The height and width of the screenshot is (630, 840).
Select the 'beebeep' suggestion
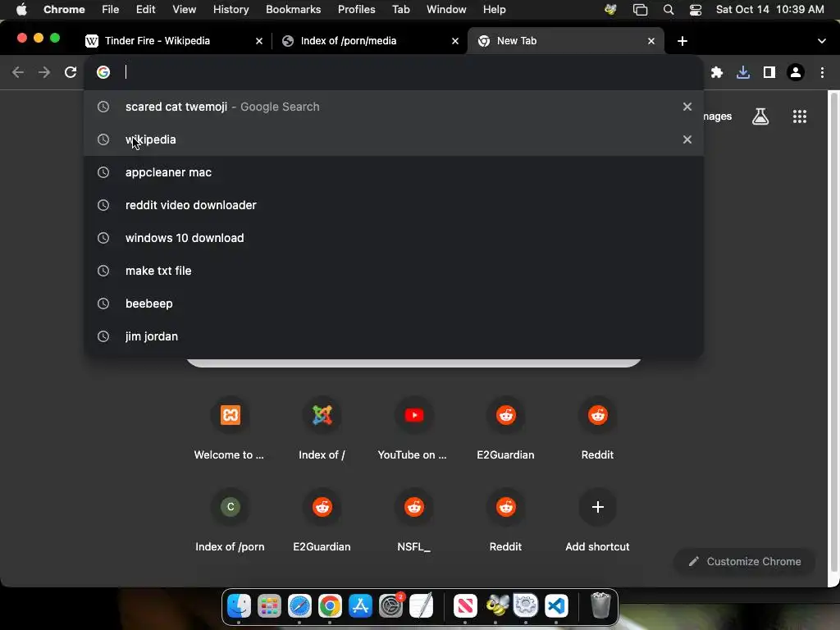[393, 304]
